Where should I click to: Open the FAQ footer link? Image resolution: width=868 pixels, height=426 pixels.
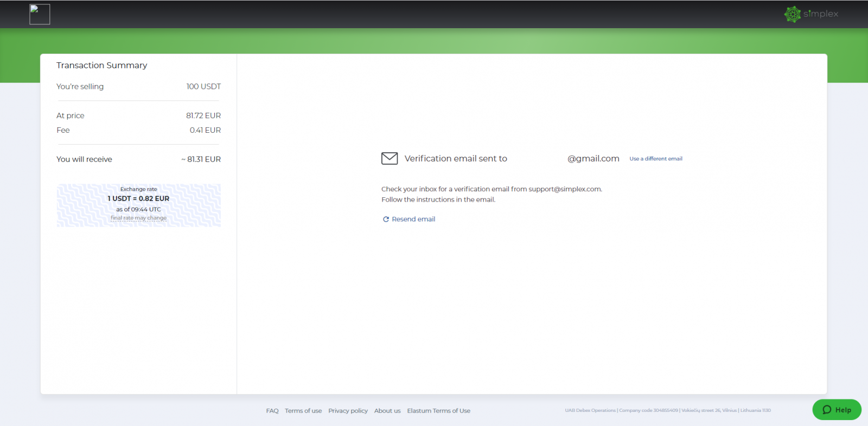272,411
